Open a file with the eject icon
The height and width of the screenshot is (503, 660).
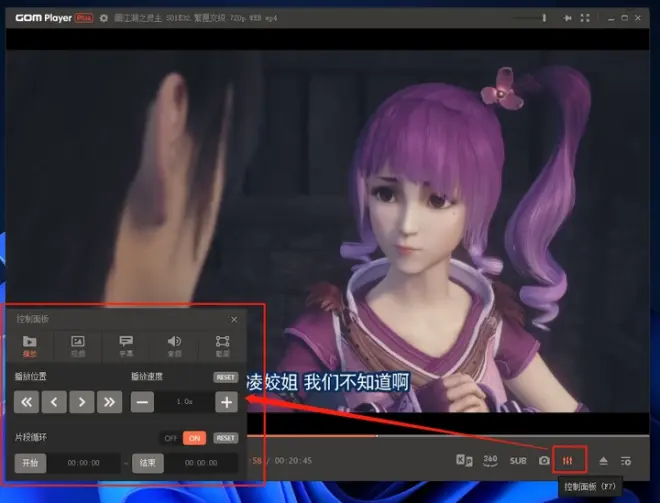pos(603,461)
